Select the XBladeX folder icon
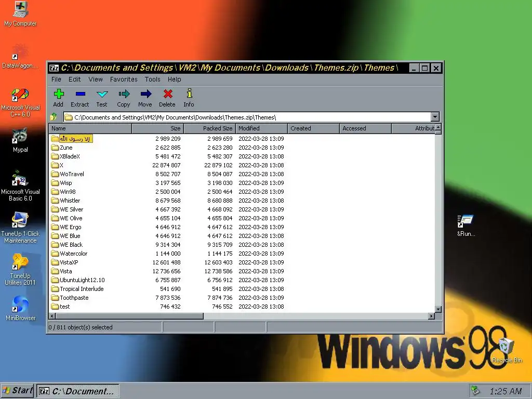The image size is (532, 399). coord(55,156)
